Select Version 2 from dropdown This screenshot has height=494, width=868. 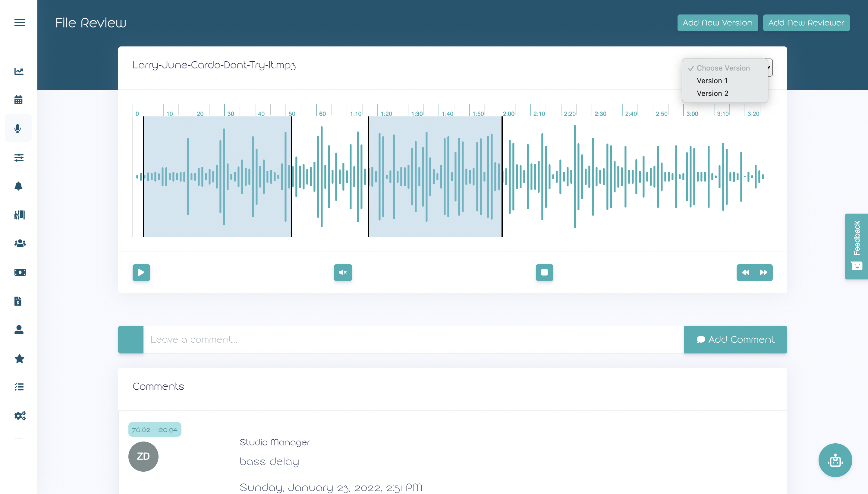point(712,93)
